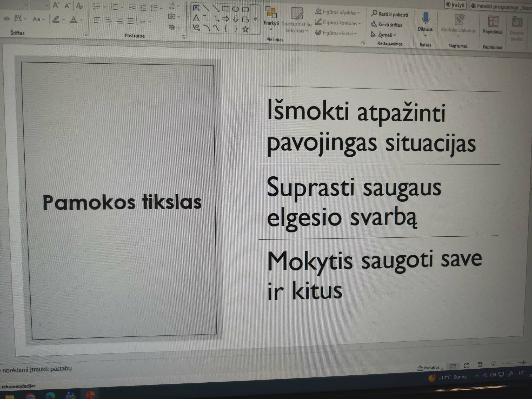Select the oval shape in shapes gallery
532x399 pixels.
point(236,9)
